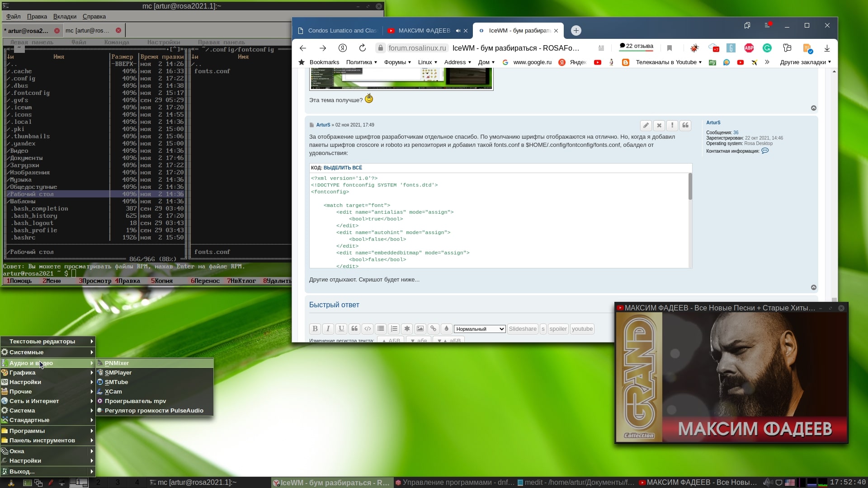The image size is (868, 488).
Task: Insert a quote block with the quote icon
Action: [x=354, y=328]
